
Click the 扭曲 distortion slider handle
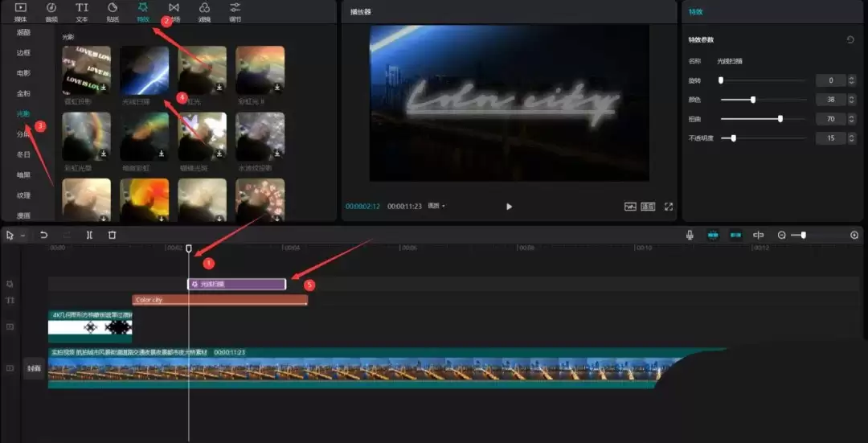[780, 119]
